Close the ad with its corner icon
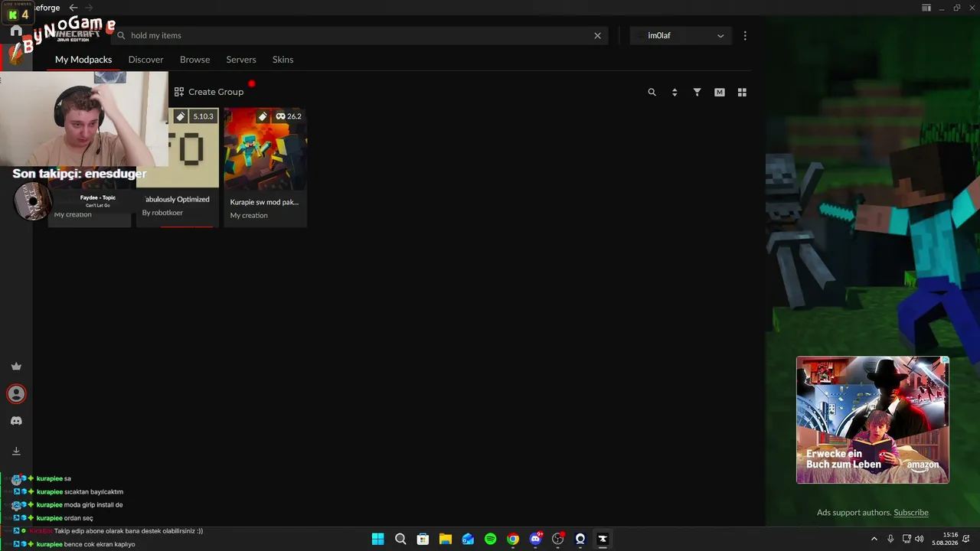This screenshot has height=551, width=980. point(945,360)
